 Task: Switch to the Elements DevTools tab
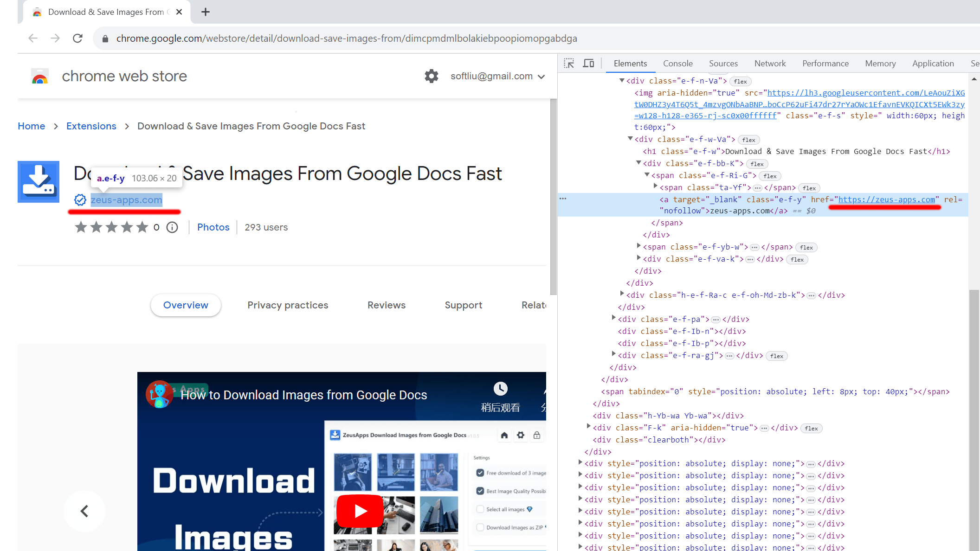coord(630,64)
